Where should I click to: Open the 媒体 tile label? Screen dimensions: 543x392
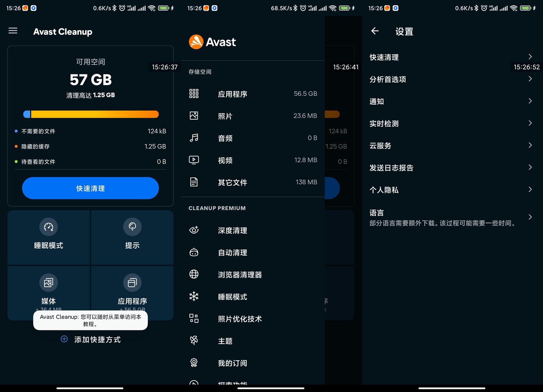pos(49,301)
